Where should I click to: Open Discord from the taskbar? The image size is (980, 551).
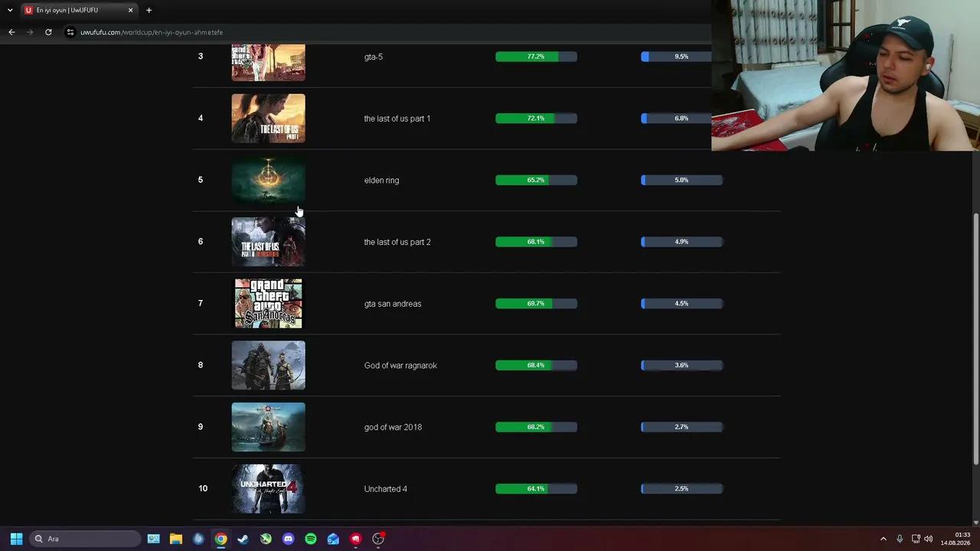288,539
